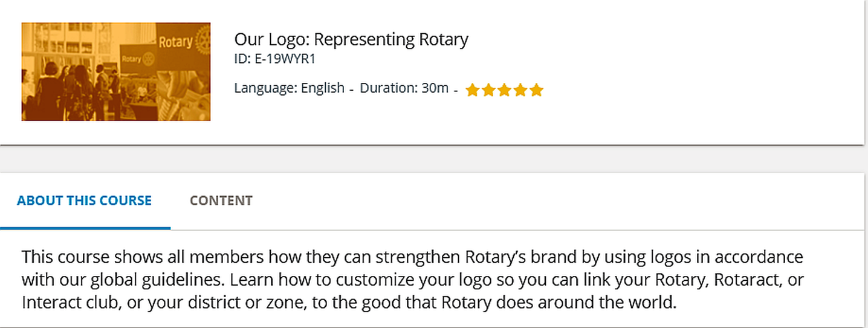Click the large "Rotary" word on thumbnail banner
This screenshot has width=868, height=328.
coord(175,42)
